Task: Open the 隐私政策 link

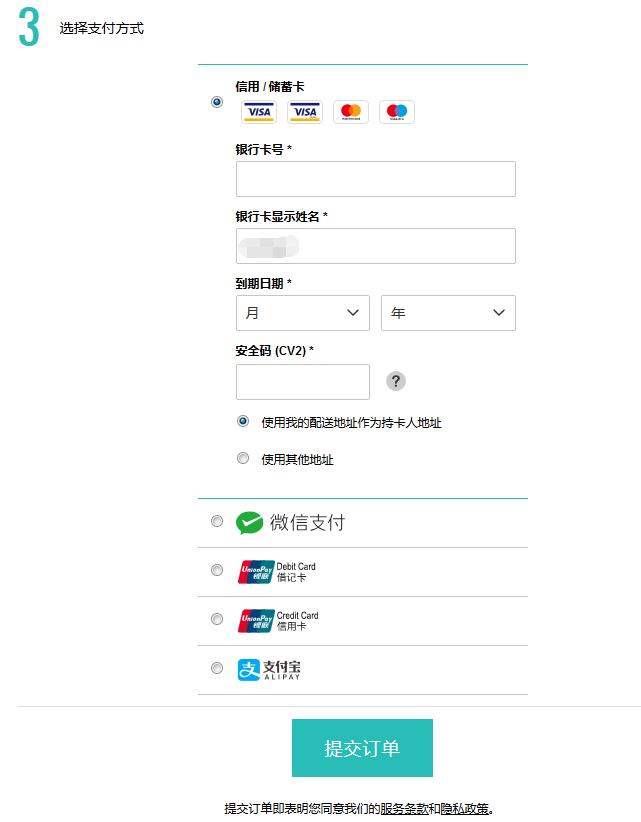Action: [x=465, y=808]
